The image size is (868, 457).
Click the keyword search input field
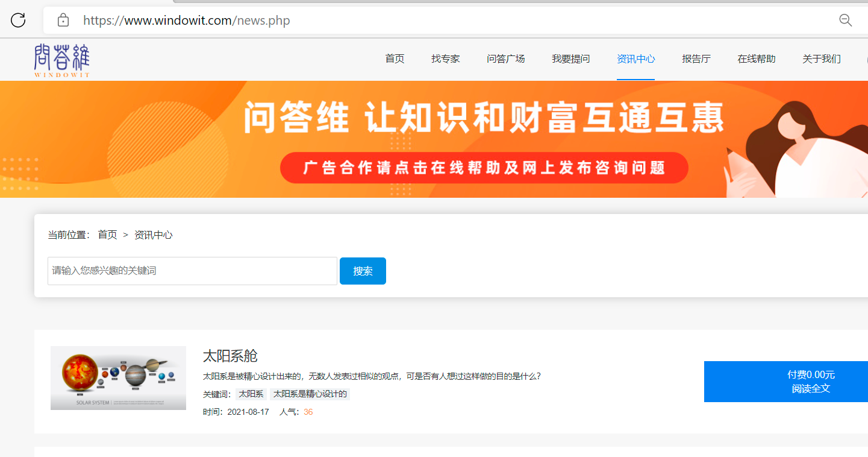[192, 271]
